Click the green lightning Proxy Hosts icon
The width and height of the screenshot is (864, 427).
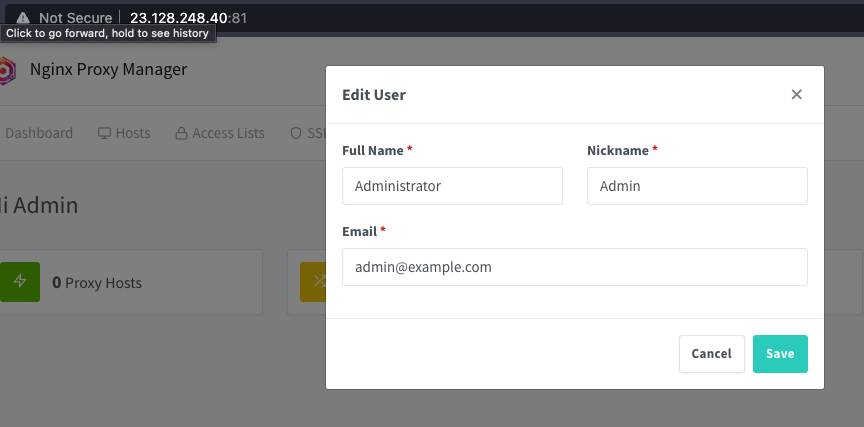pos(19,282)
